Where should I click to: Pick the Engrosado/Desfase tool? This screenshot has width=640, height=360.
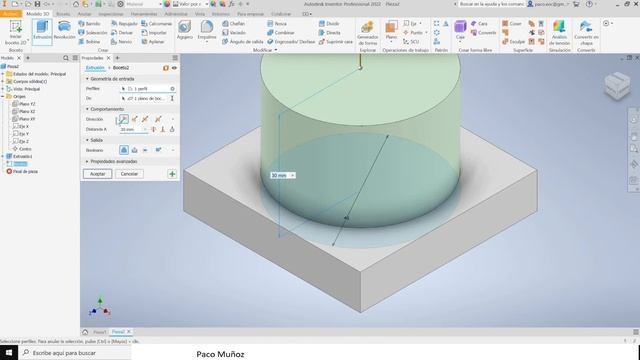point(291,42)
